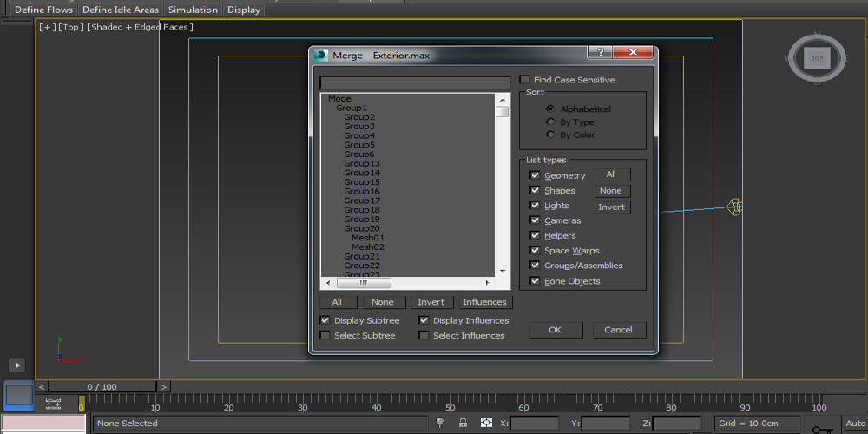The width and height of the screenshot is (868, 434).
Task: Click the 3ds Max logo in Merge title bar
Action: click(x=322, y=56)
